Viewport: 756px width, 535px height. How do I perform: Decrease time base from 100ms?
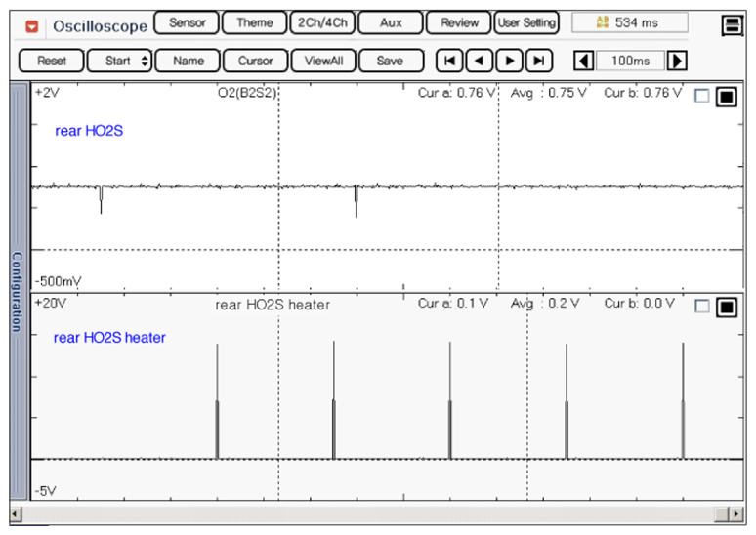click(583, 61)
